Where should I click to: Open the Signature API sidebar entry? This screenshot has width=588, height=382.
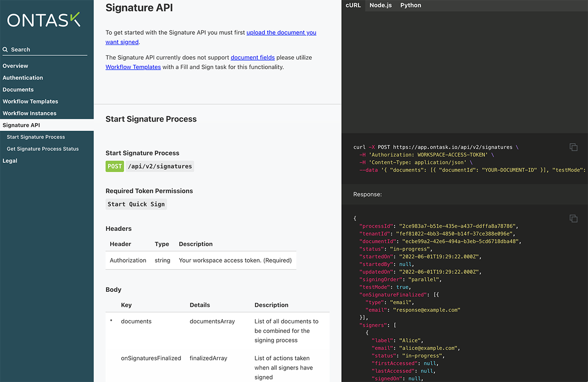(x=21, y=125)
